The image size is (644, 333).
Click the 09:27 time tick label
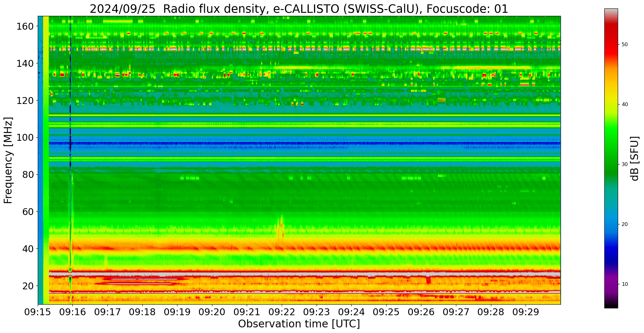(x=456, y=312)
